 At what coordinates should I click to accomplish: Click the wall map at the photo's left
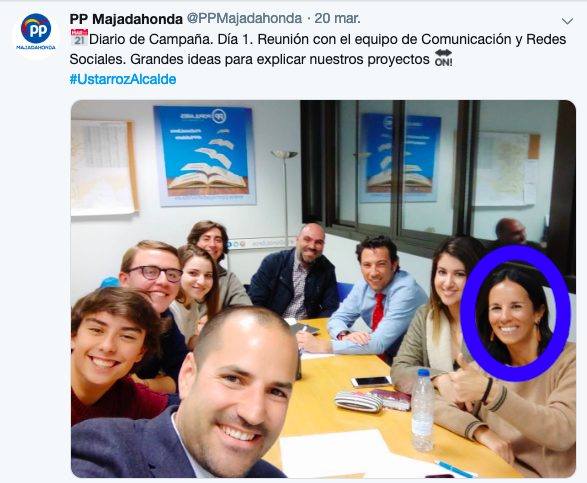coord(104,167)
